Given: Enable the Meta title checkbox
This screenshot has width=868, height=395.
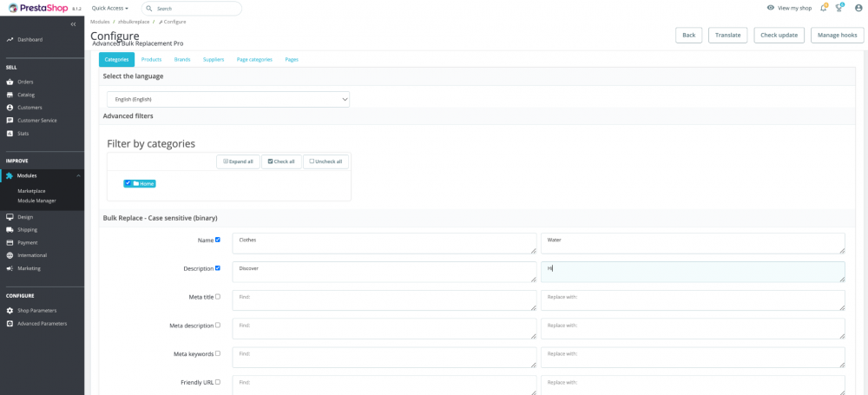Looking at the screenshot, I should point(218,296).
